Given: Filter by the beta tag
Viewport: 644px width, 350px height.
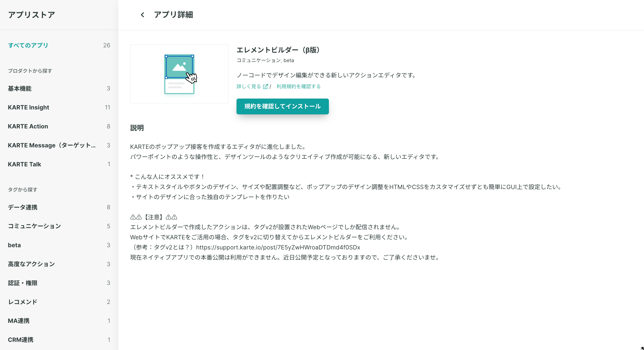Looking at the screenshot, I should (x=14, y=245).
